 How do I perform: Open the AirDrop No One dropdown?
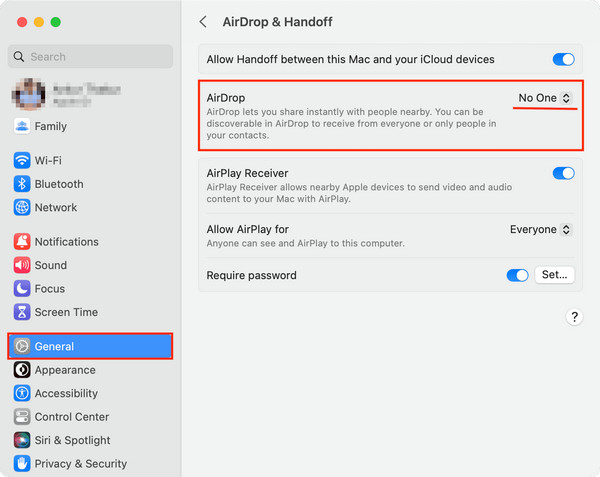(545, 98)
